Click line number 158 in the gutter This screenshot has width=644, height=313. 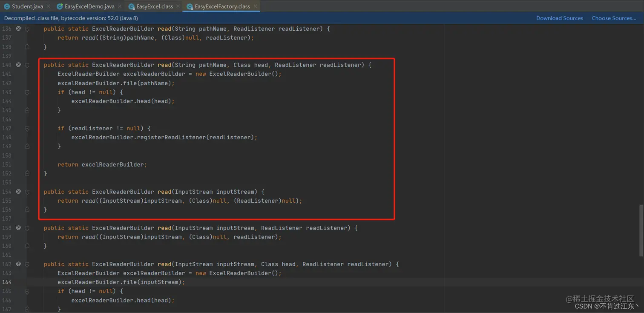click(6, 228)
